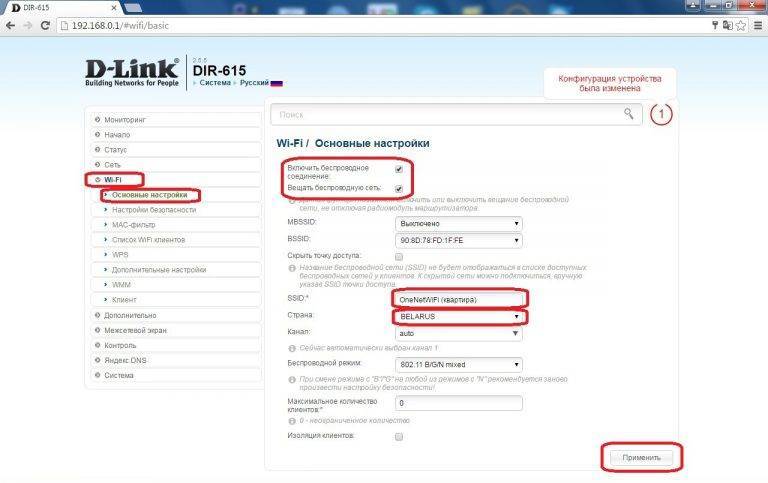Click the browser back arrow
Screen dimensions: 768x483
[x=10, y=25]
